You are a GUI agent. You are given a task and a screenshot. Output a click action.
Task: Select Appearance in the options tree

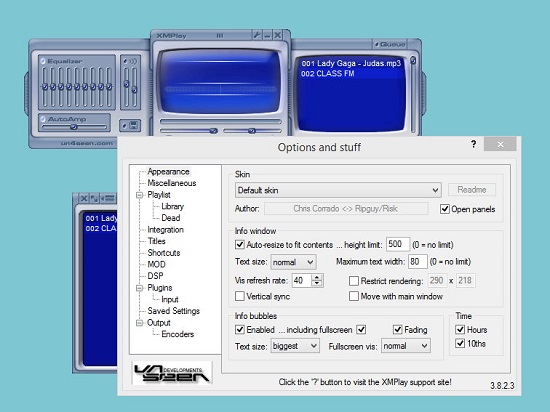tap(168, 171)
